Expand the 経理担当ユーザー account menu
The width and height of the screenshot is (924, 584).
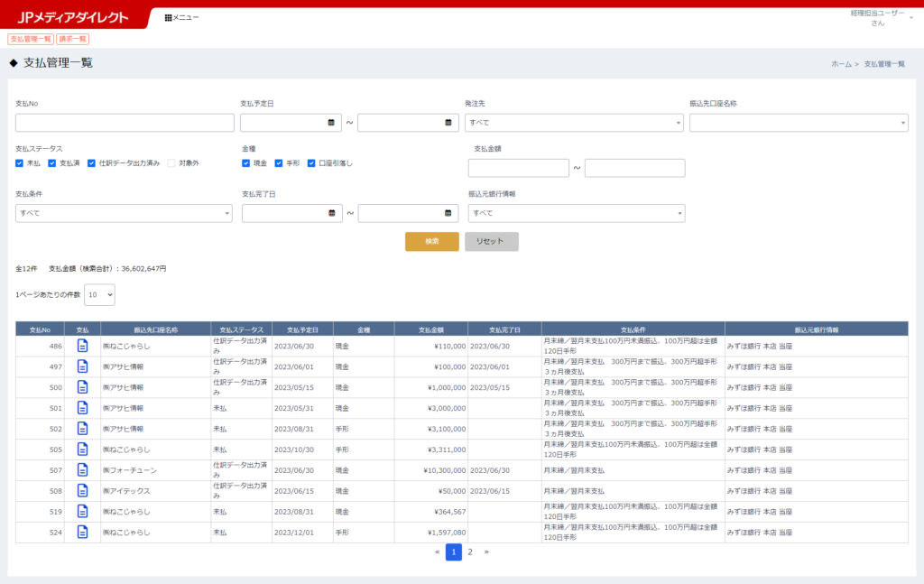coord(882,18)
